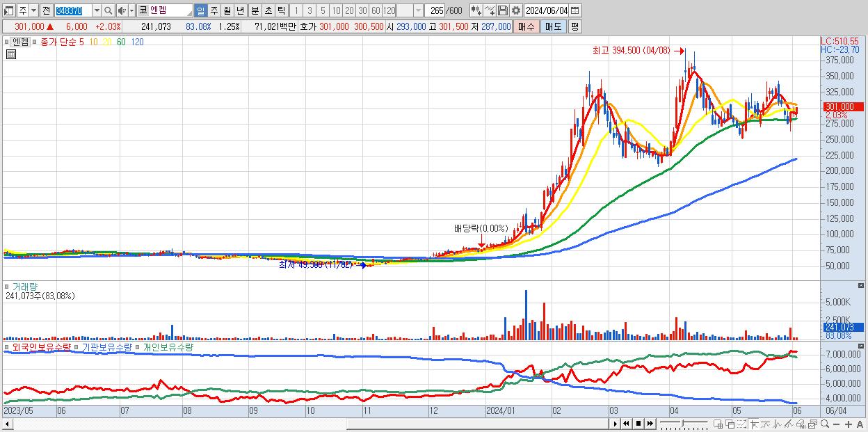868x432 pixels.
Task: Toggle the side panel icon at top-left
Action: point(9,10)
